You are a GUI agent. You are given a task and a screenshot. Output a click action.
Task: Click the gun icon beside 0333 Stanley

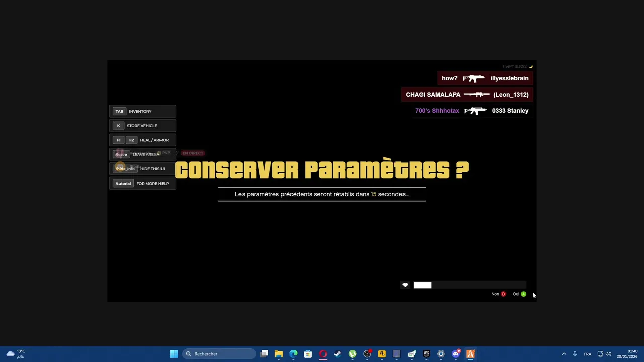click(x=475, y=111)
